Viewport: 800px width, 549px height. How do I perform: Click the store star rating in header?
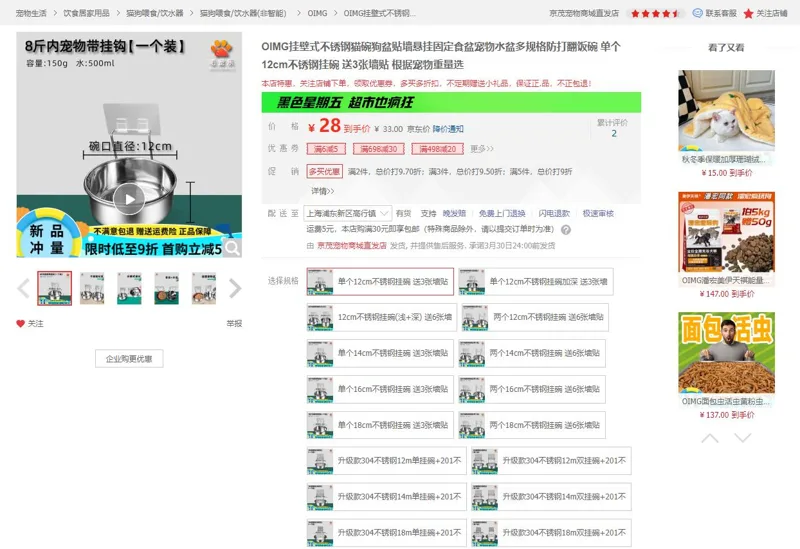655,14
